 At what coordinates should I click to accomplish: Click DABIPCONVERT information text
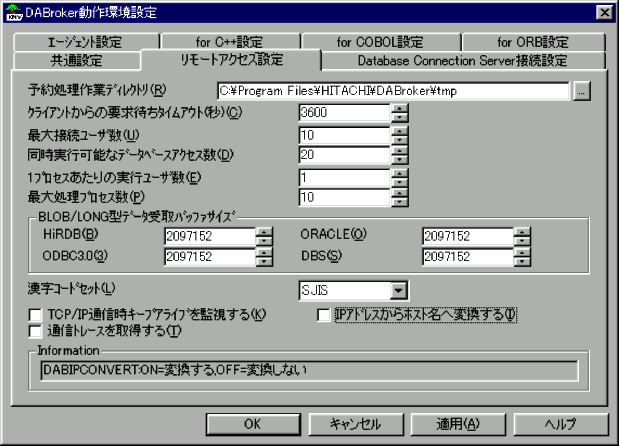pyautogui.click(x=174, y=370)
